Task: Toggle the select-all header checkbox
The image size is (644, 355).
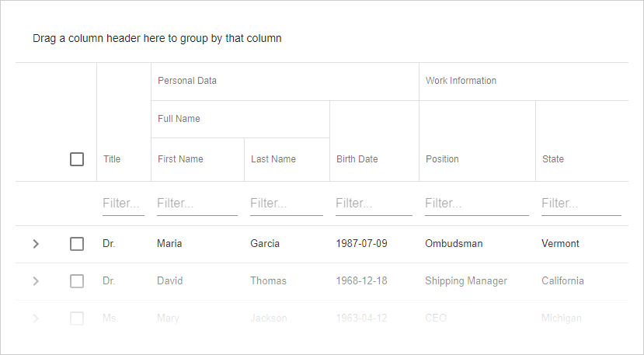Action: (77, 159)
